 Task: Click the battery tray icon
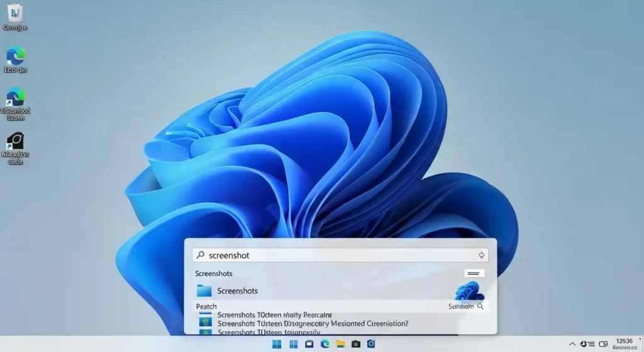603,344
